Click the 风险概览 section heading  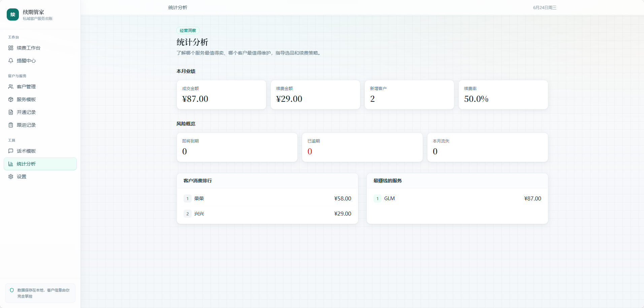click(186, 124)
